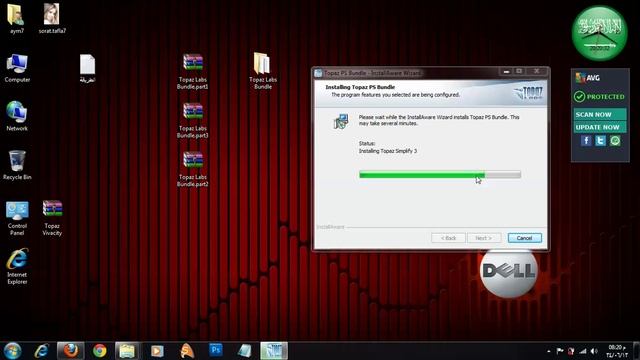Click AVG Update Now button

pyautogui.click(x=600, y=127)
